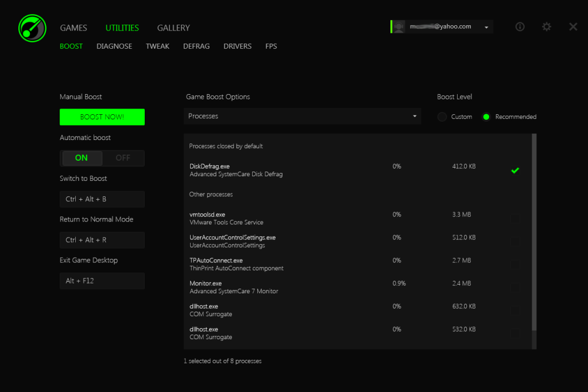588x392 pixels.
Task: Select the Custom boost level radio button
Action: (x=442, y=117)
